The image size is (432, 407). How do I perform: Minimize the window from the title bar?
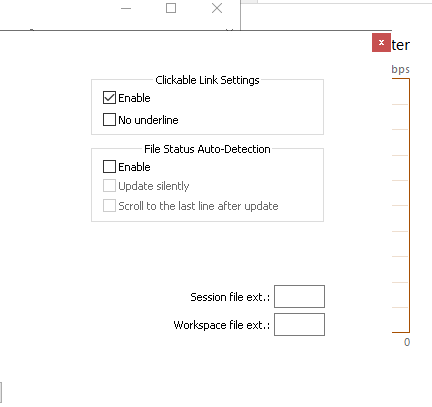126,8
